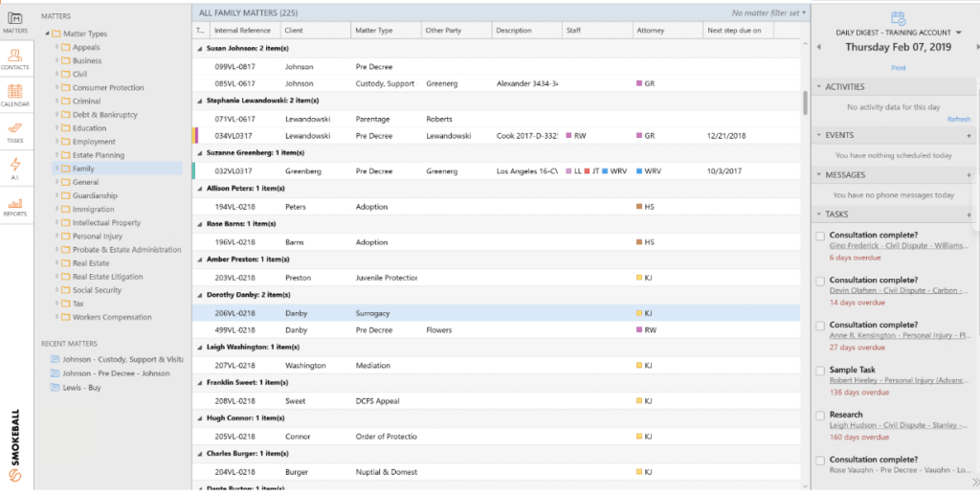Collapse the Activities section
This screenshot has width=980, height=497.
pos(819,87)
